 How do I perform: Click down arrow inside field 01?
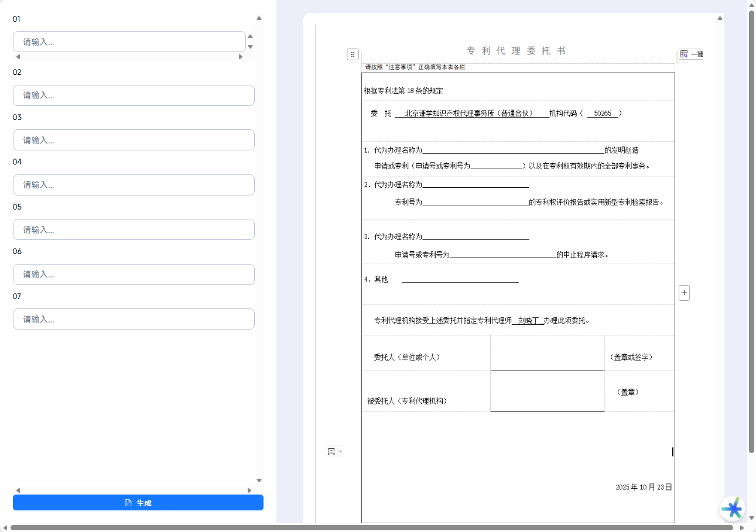[x=251, y=47]
